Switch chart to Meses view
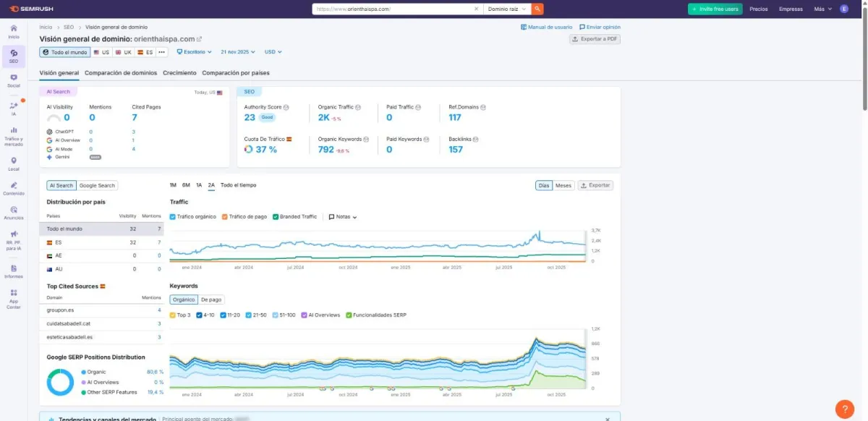This screenshot has width=868, height=421. point(563,185)
